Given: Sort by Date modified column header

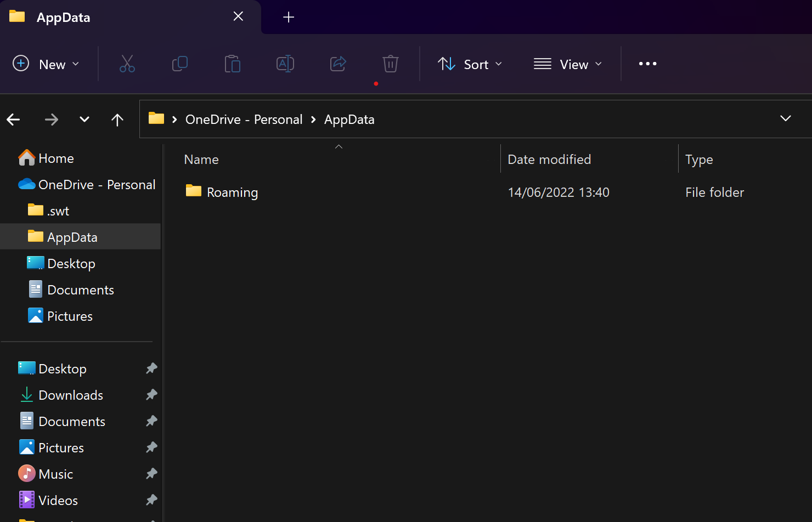Looking at the screenshot, I should pos(549,160).
